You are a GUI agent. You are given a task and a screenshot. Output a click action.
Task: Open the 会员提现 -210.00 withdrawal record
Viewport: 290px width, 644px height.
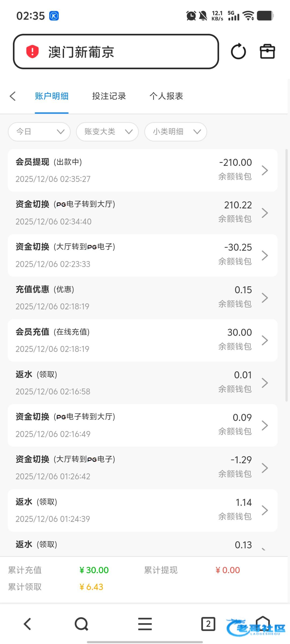tap(143, 170)
